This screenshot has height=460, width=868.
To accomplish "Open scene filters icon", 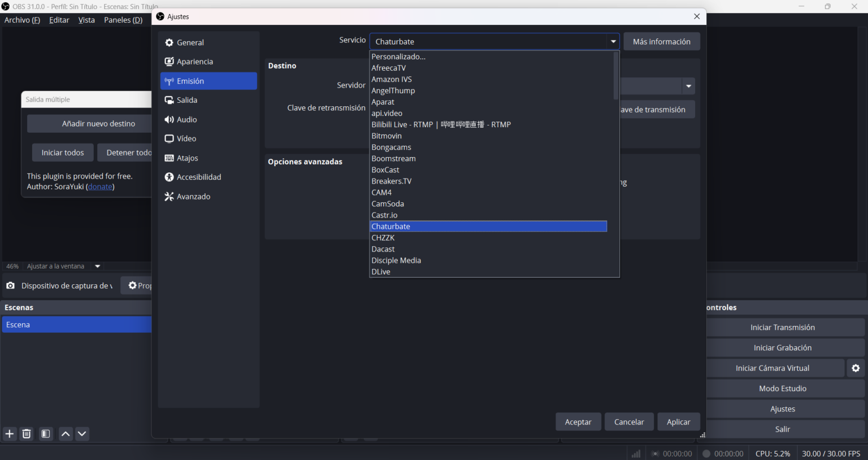I will click(x=46, y=434).
